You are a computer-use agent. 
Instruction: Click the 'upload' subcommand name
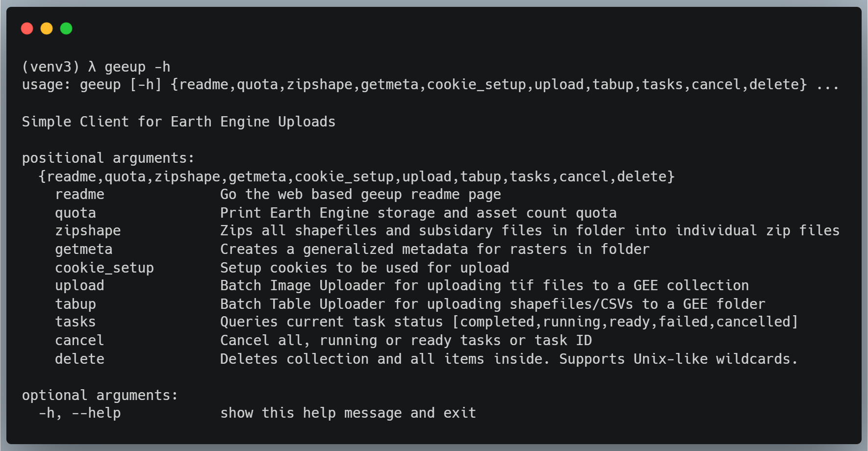click(79, 286)
